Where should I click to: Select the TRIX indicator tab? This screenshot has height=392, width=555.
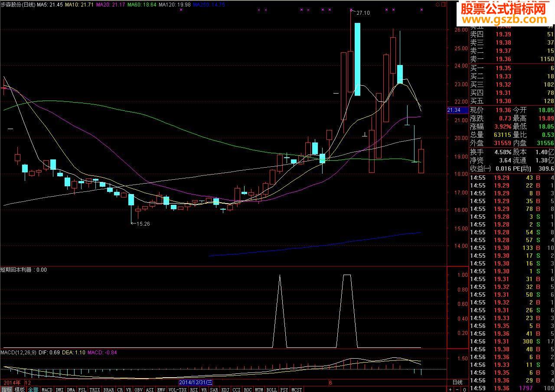point(95,389)
